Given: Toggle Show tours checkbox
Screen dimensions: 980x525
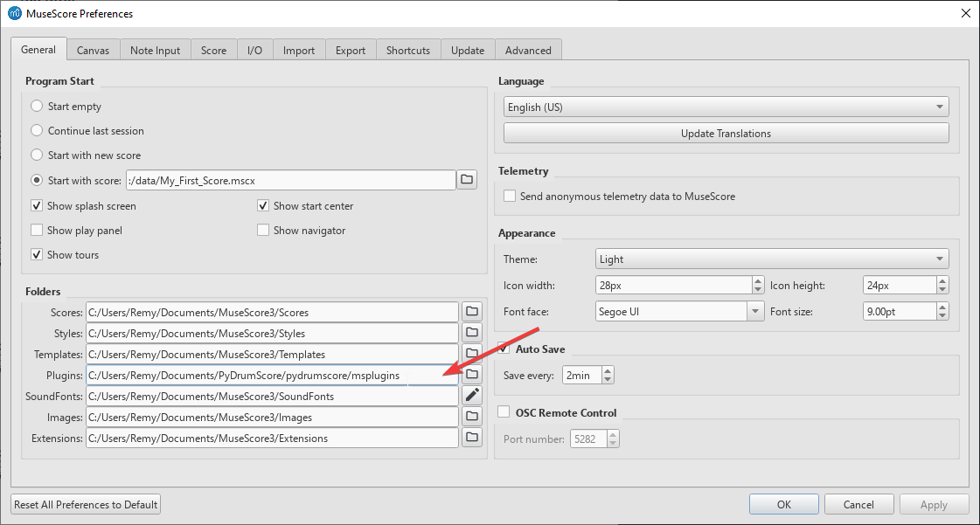Looking at the screenshot, I should point(37,254).
